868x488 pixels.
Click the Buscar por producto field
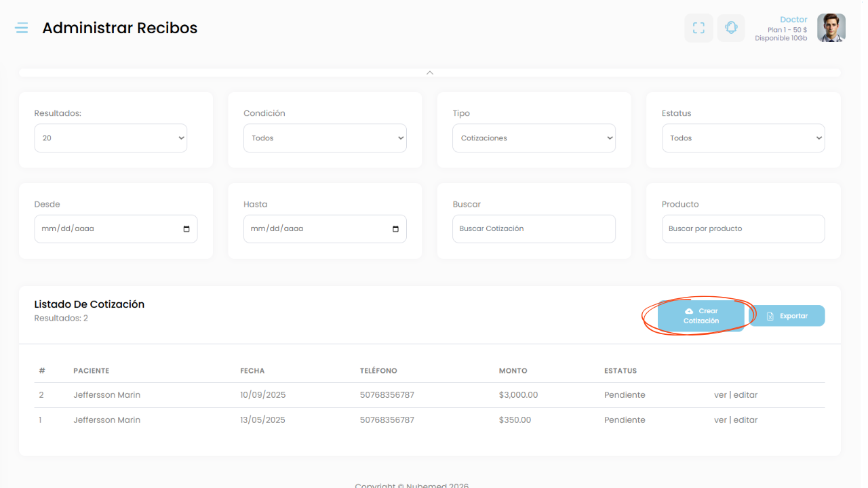pos(743,229)
